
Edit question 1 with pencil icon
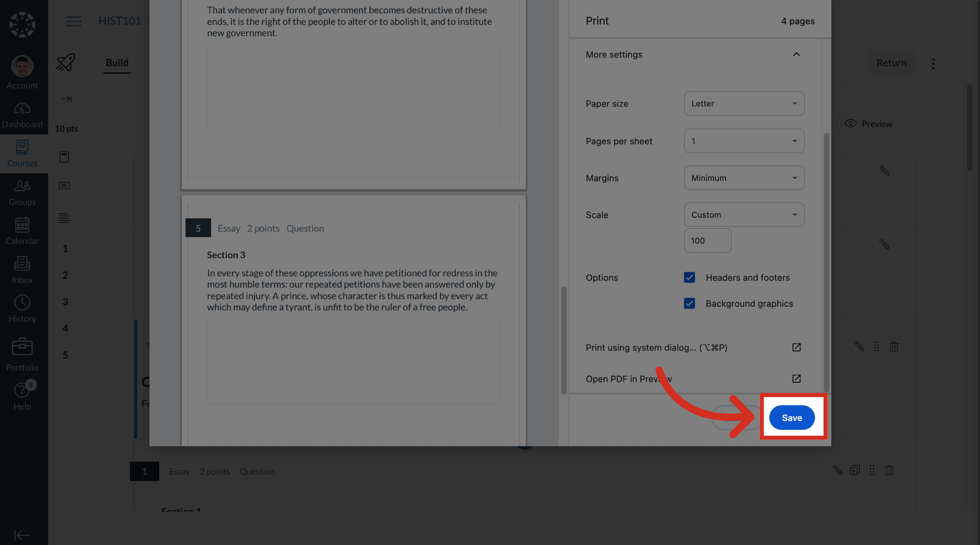tap(837, 470)
